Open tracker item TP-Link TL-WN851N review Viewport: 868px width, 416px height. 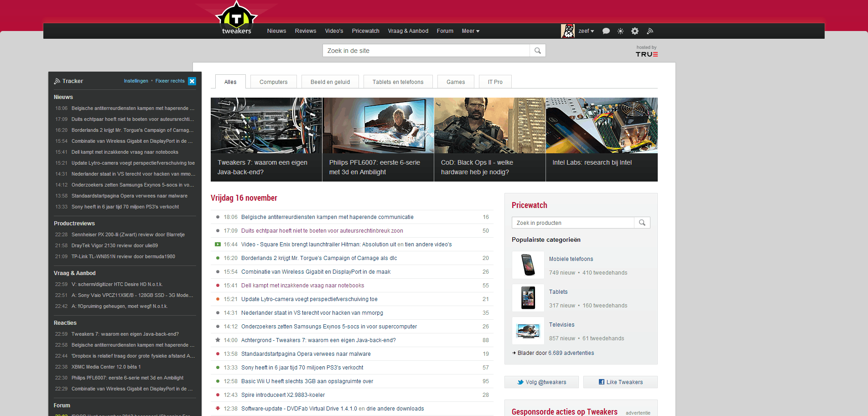click(x=123, y=256)
